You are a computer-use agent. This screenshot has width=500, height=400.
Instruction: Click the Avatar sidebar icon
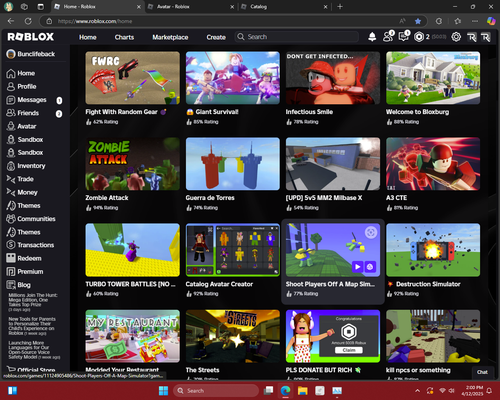pyautogui.click(x=11, y=126)
